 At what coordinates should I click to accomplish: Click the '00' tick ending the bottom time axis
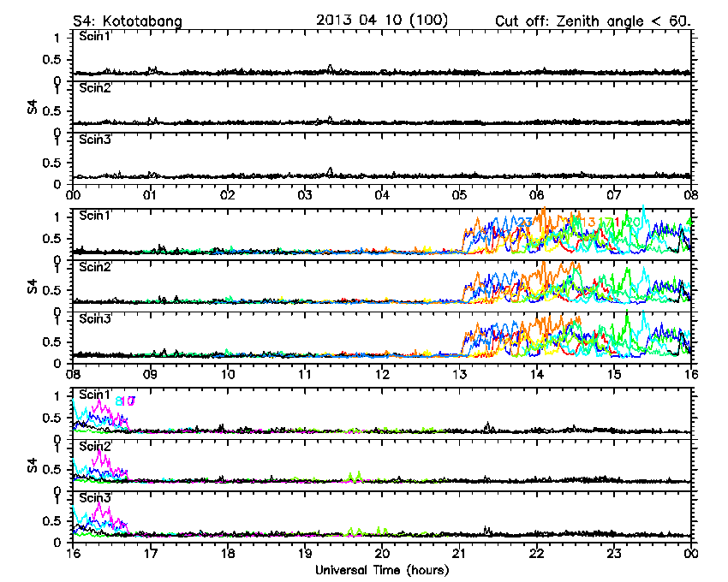point(691,553)
